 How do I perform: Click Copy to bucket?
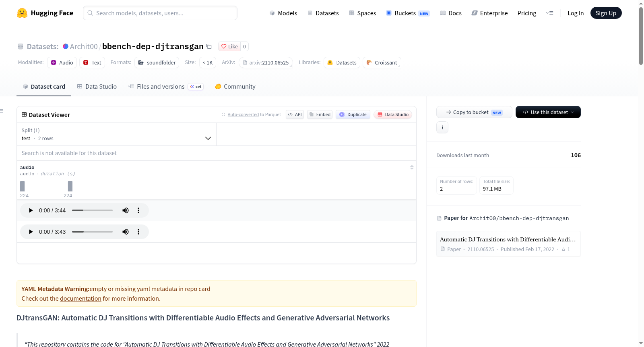click(474, 112)
